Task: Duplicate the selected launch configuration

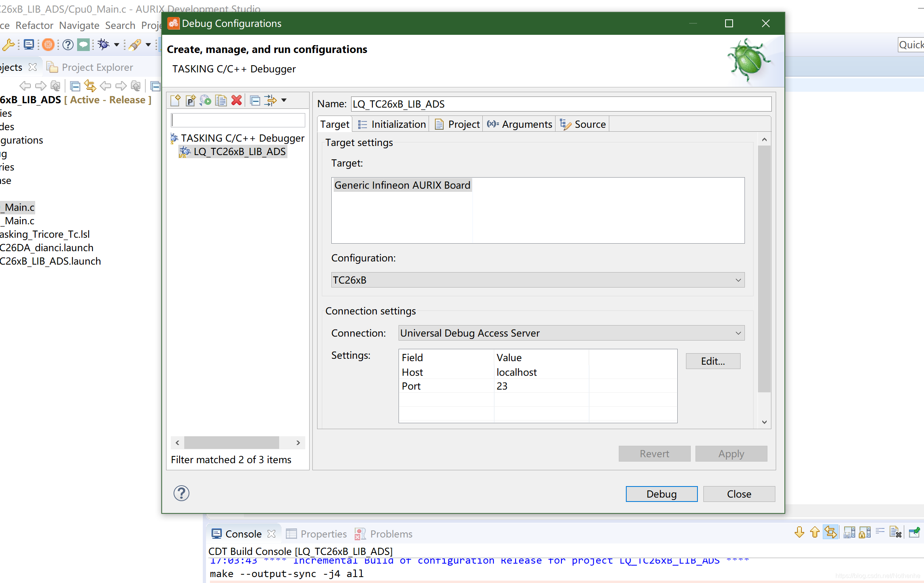Action: tap(221, 100)
